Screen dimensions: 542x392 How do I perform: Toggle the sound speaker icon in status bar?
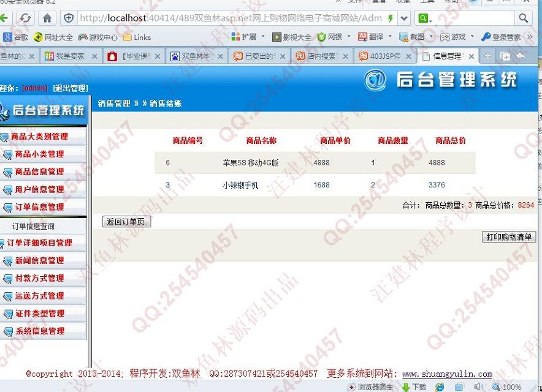(479, 387)
